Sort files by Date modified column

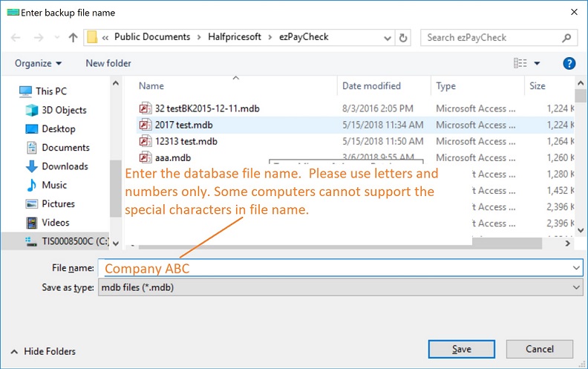tap(371, 86)
